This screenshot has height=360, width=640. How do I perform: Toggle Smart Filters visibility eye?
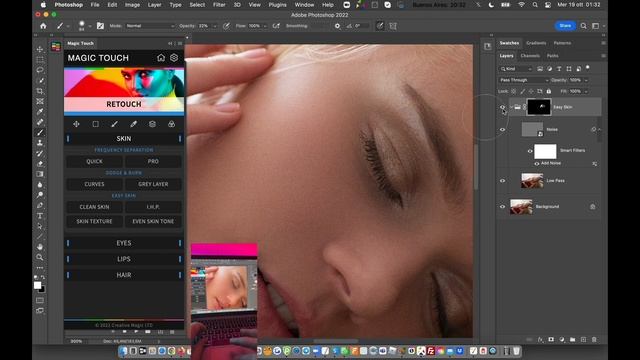coord(530,151)
